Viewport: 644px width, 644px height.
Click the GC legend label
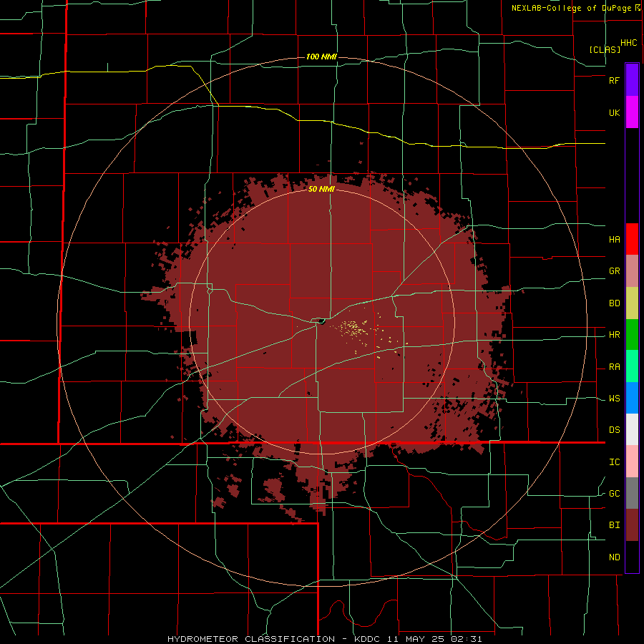[x=614, y=494]
